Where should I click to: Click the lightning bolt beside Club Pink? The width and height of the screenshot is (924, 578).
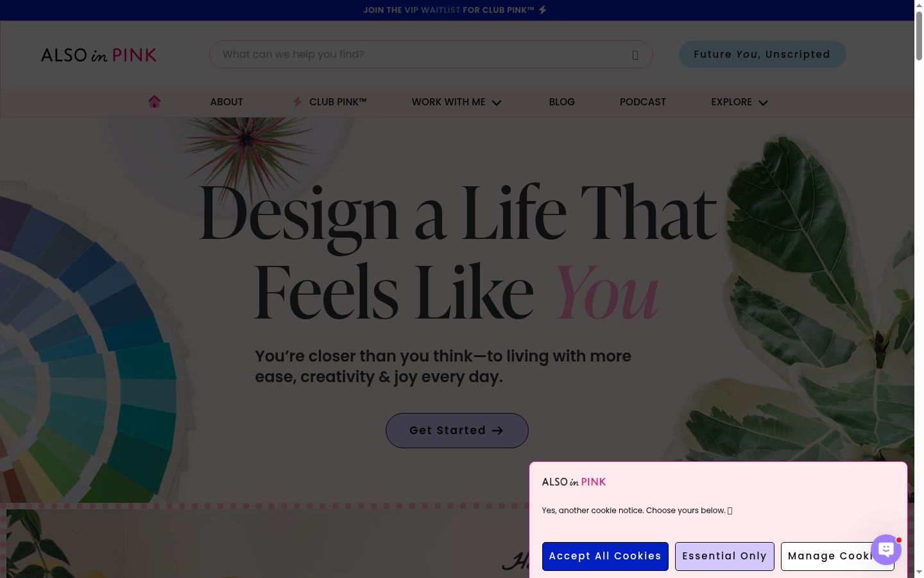(297, 101)
